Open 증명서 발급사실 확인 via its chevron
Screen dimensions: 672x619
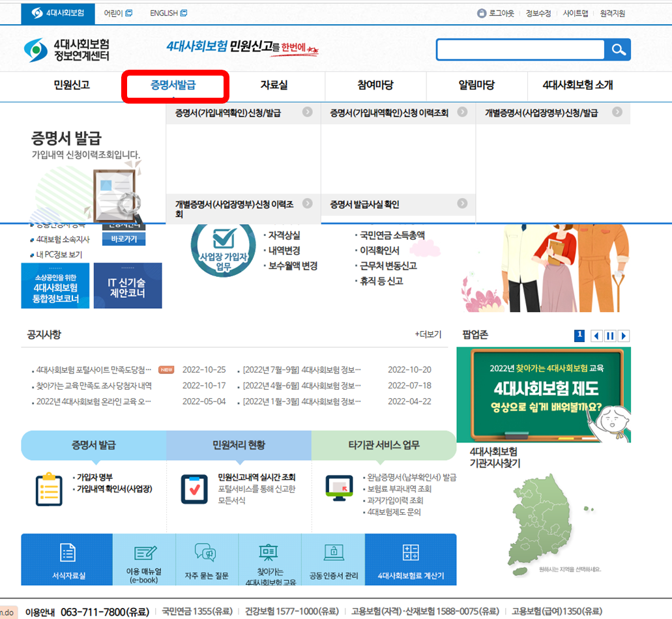pos(463,203)
